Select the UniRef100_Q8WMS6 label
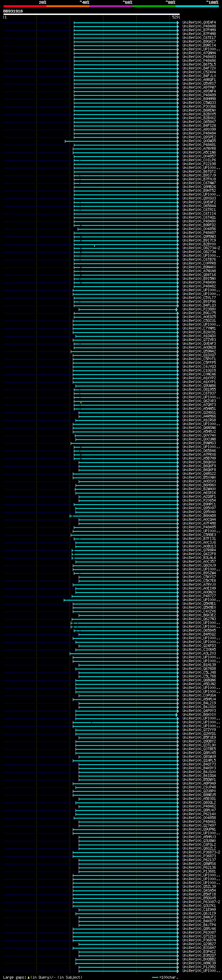Image resolution: width=222 pixels, height=980 pixels. coord(199,864)
